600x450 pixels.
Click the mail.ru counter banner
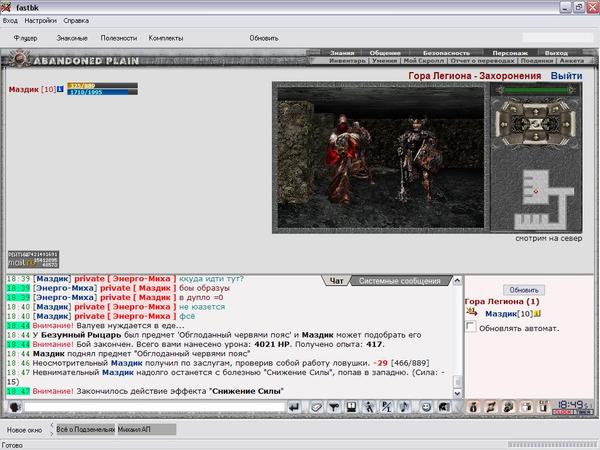pyautogui.click(x=34, y=259)
